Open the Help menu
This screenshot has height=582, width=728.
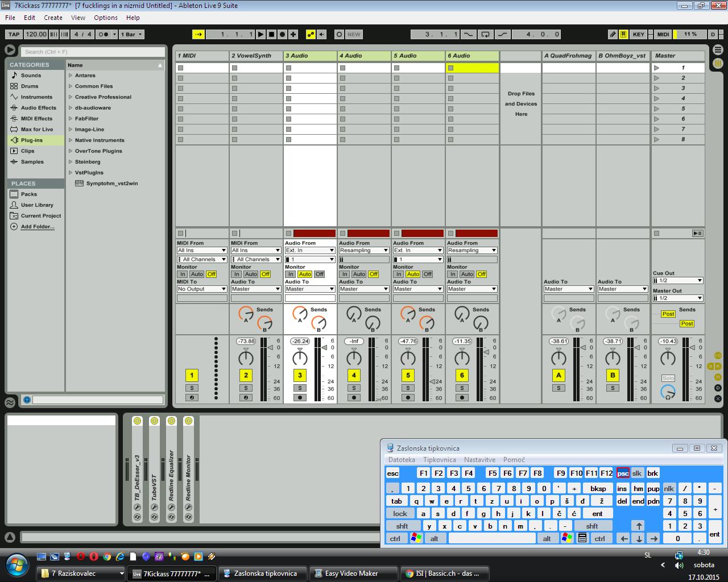coord(133,18)
